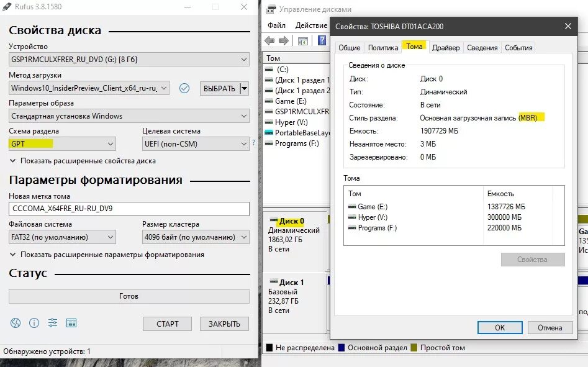
Task: Click the Динамический type value
Action: (443, 92)
